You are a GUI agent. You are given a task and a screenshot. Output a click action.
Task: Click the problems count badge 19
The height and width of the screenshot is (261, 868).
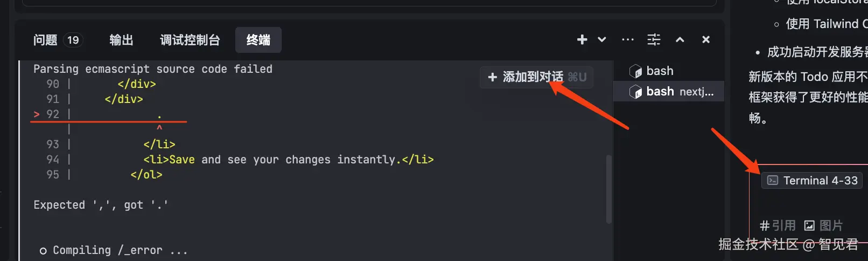(73, 40)
